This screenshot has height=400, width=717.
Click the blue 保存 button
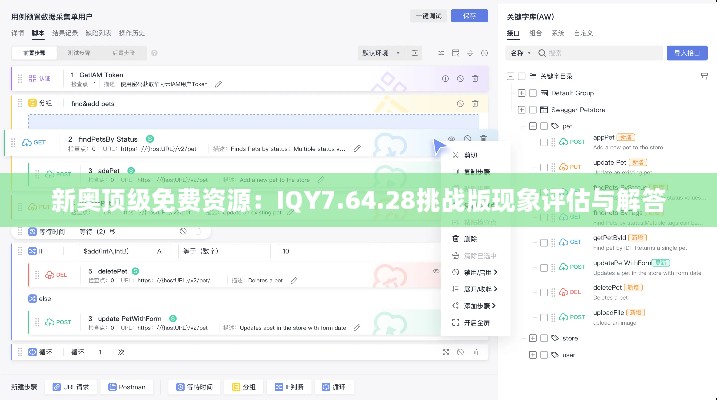(469, 16)
